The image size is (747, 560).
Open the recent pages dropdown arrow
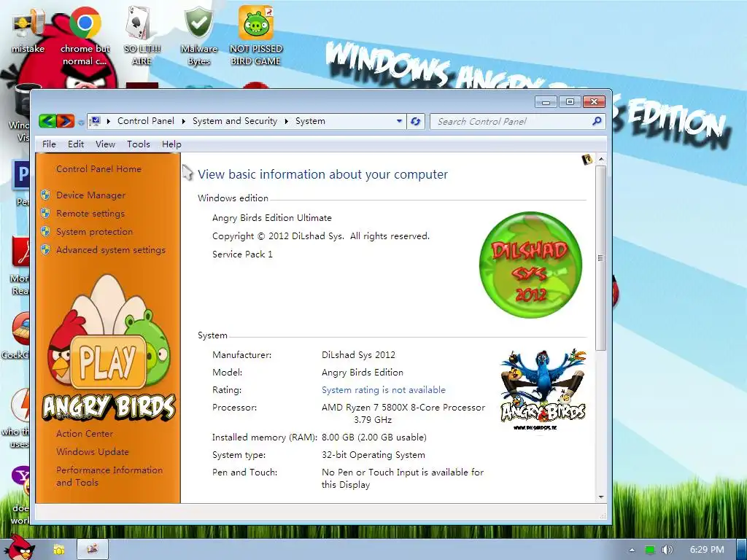click(81, 122)
